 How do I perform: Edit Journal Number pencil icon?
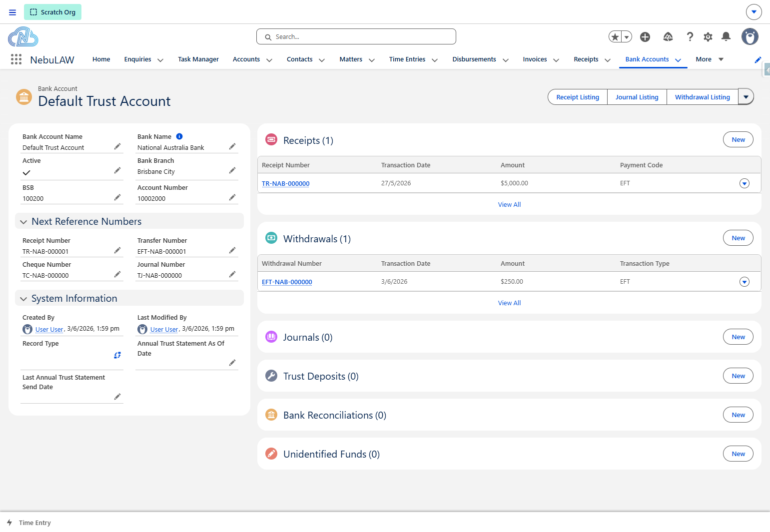click(x=232, y=274)
